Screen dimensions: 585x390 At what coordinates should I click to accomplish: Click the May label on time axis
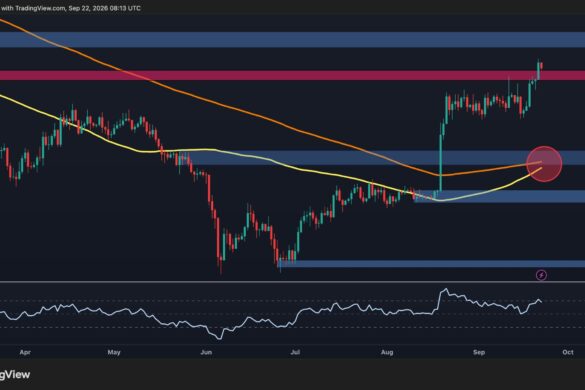click(x=114, y=352)
